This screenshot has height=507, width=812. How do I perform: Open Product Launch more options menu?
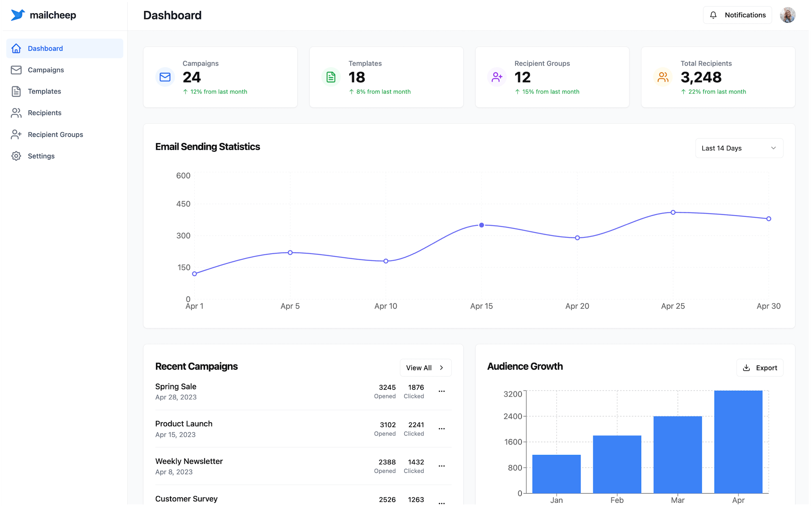442,429
